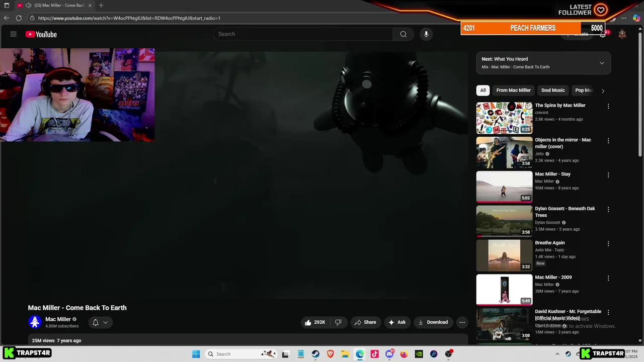Open notification preferences chevron beside bell

pos(106,322)
